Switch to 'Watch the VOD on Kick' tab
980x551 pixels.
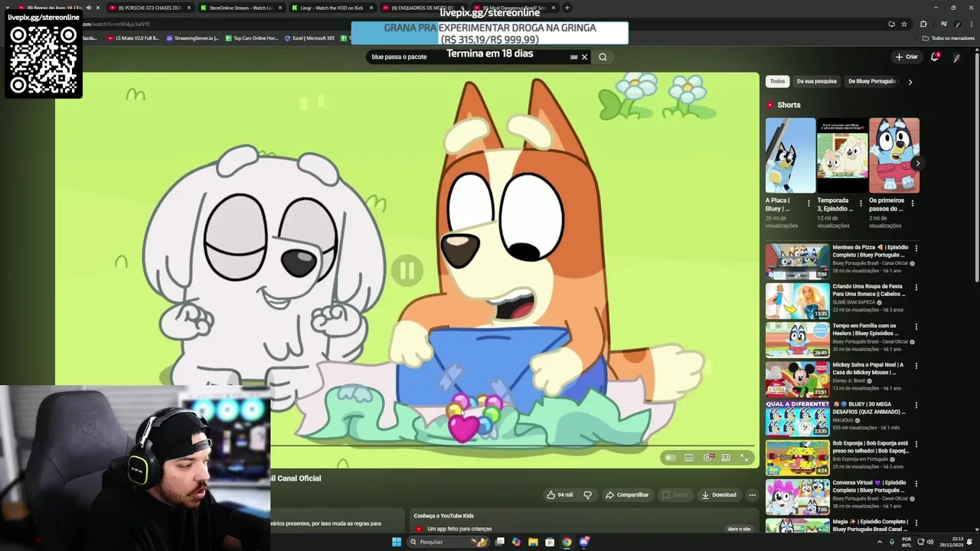(332, 8)
